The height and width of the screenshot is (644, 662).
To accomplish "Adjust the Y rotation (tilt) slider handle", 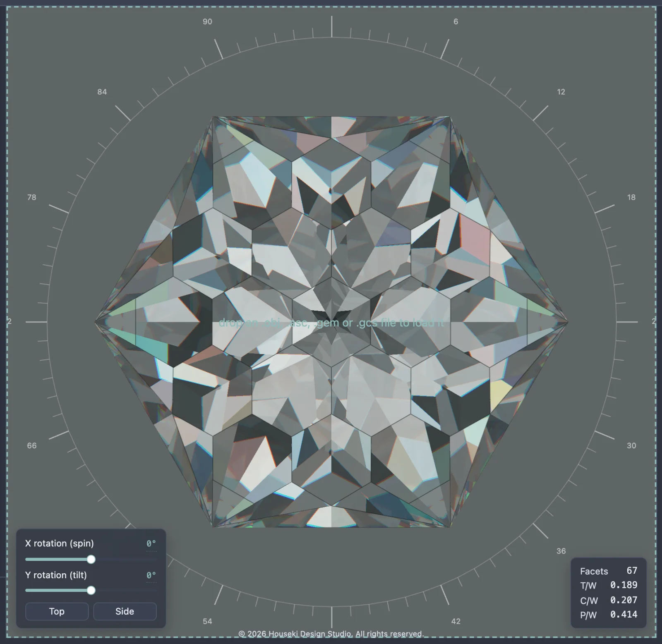I will (x=91, y=590).
